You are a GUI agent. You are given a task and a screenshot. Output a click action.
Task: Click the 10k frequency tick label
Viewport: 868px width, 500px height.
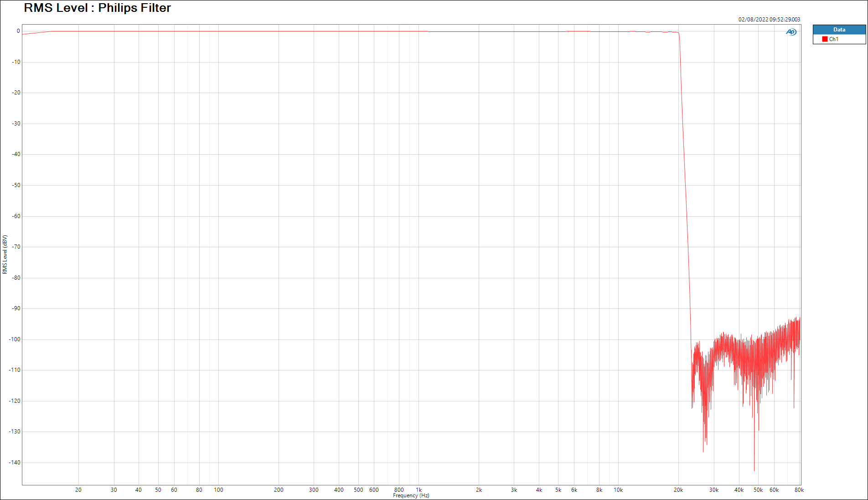[618, 490]
